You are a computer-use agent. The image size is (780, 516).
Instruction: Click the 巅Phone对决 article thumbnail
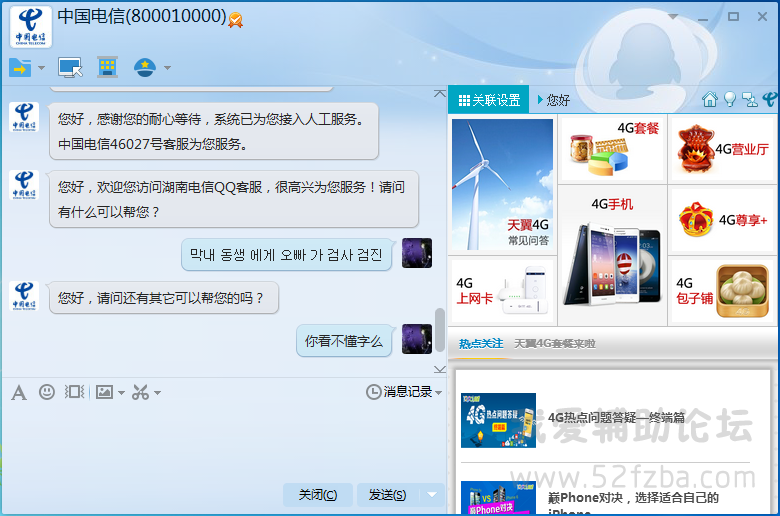498,498
